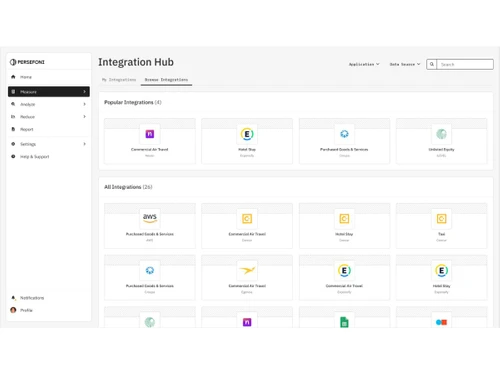The image size is (500, 375).
Task: Click the Navan logo under Popular Integrations
Action: pos(150,134)
